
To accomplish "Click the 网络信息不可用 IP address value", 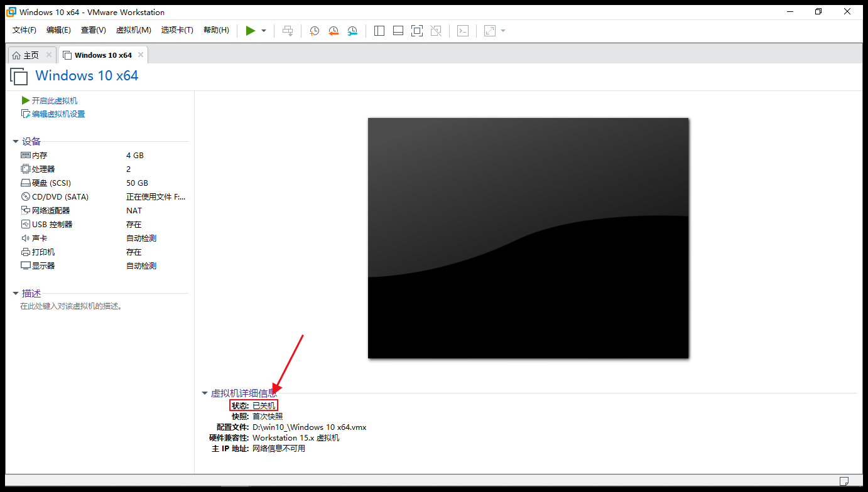I will [x=279, y=449].
